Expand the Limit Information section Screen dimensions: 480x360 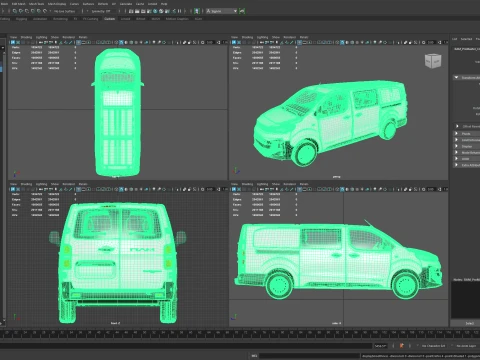pyautogui.click(x=456, y=140)
